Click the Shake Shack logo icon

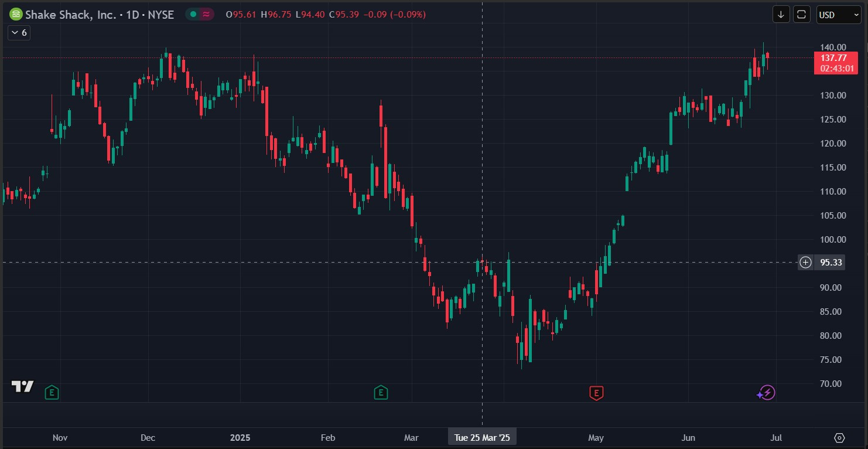click(x=16, y=15)
